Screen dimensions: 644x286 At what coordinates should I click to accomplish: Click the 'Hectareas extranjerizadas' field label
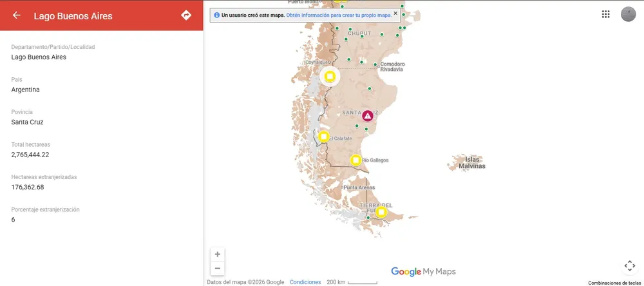click(x=44, y=177)
